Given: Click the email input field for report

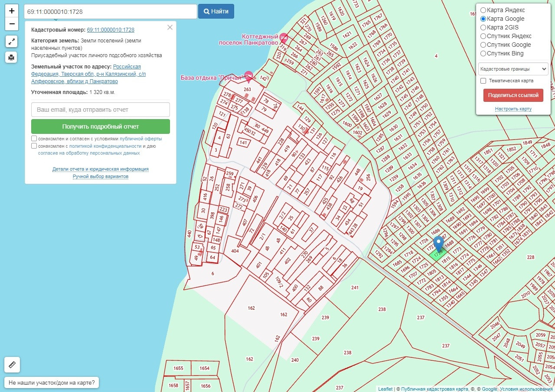Looking at the screenshot, I should [x=101, y=110].
